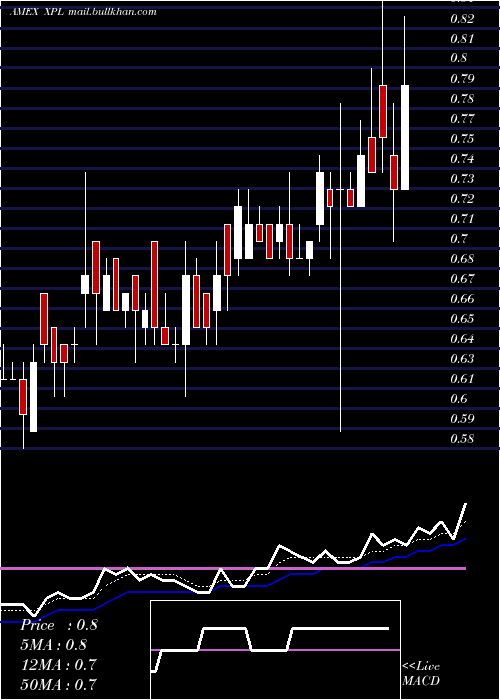The width and height of the screenshot is (500, 700).
Task: Click the 0.58 price axis label
Action: coord(462,438)
